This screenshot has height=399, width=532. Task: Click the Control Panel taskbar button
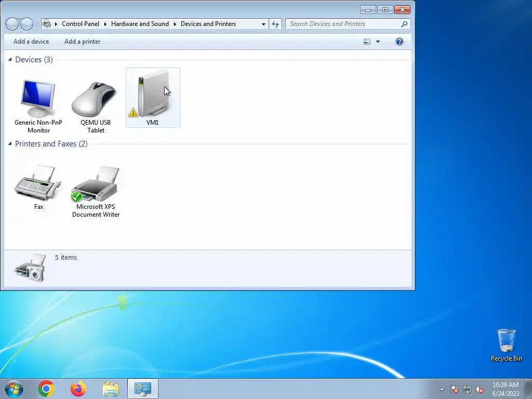click(143, 389)
